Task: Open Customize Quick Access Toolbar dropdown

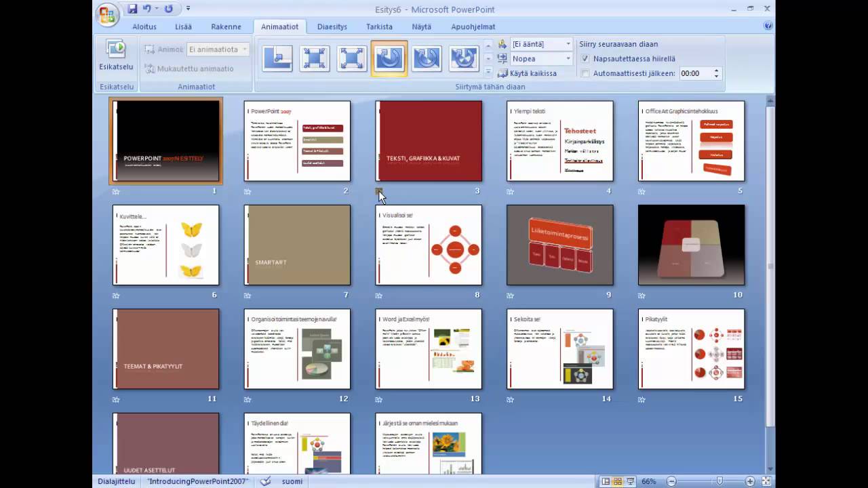Action: [x=188, y=9]
